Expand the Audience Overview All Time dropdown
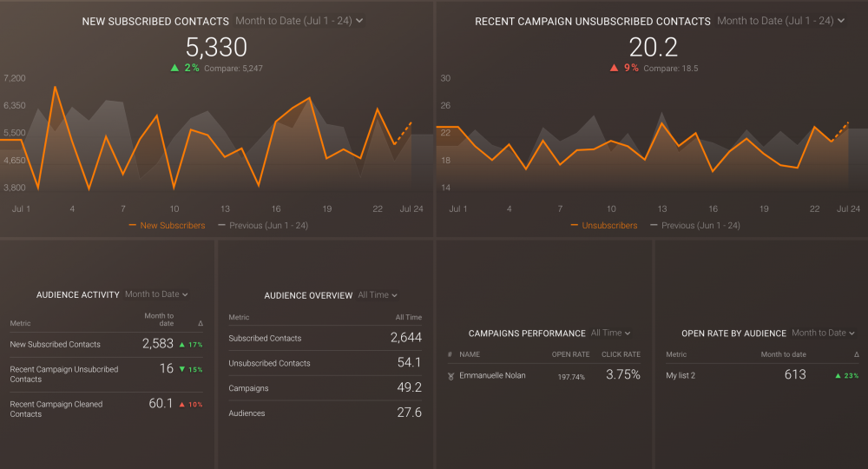The width and height of the screenshot is (868, 469). click(378, 295)
